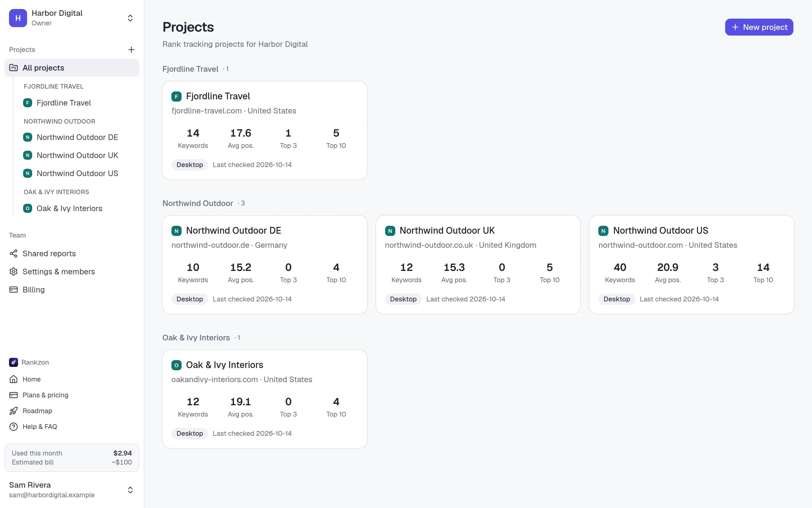
Task: Open the usage panel showing $2.94 used this month
Action: point(72,457)
